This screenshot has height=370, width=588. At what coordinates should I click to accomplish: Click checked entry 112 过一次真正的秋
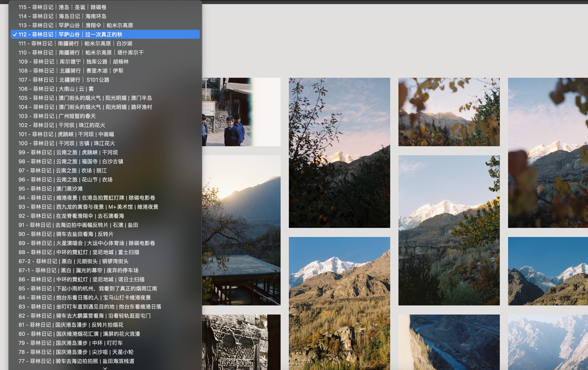tap(70, 34)
